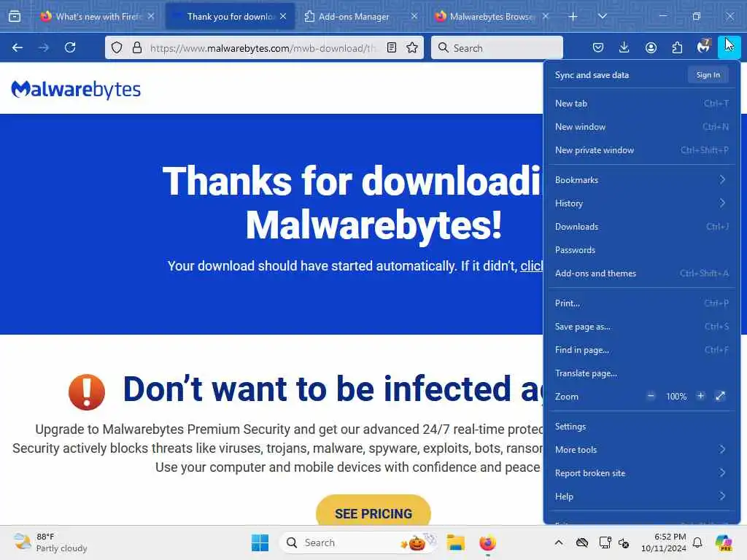
Task: Click the address bar URL
Action: pyautogui.click(x=263, y=48)
